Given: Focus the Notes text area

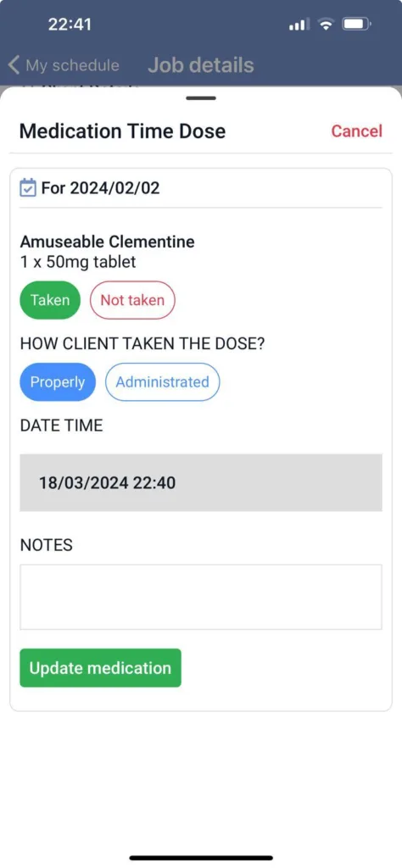Looking at the screenshot, I should (201, 597).
